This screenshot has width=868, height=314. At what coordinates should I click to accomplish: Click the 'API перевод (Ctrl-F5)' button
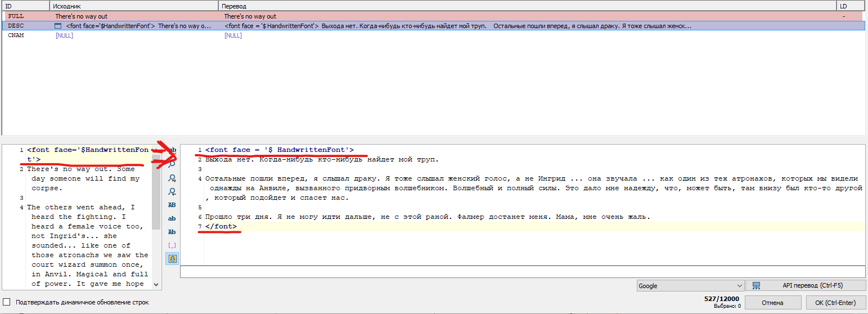(805, 286)
